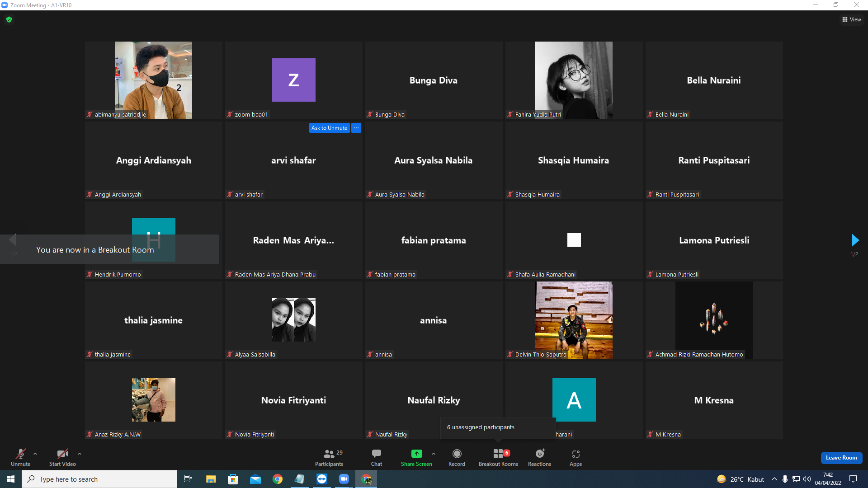Open the Windows Start menu
The image size is (868, 488).
11,479
